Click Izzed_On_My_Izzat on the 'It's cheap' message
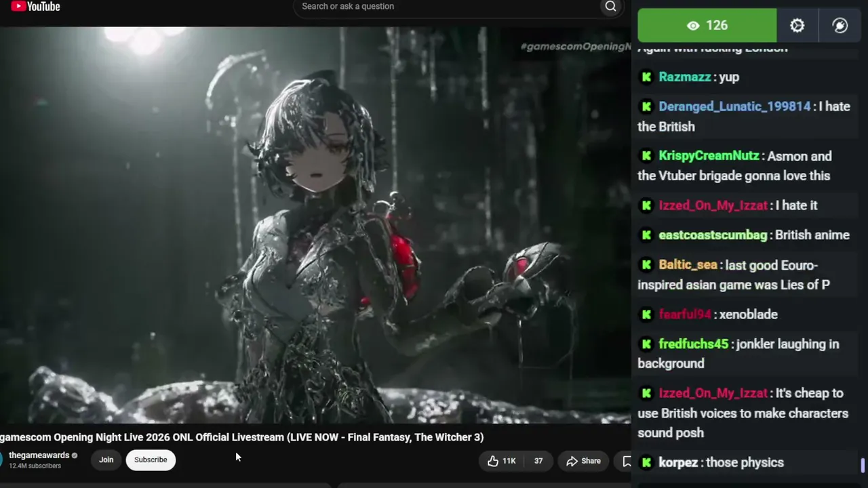The image size is (868, 488). click(x=713, y=393)
